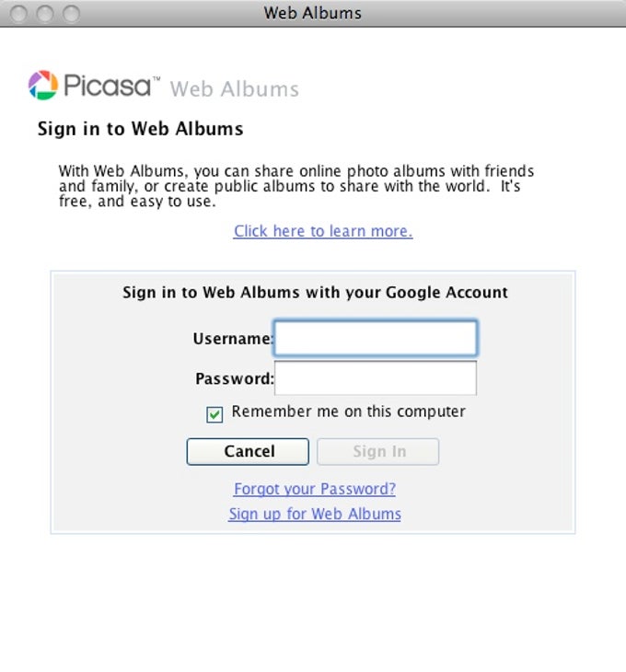Screen dimensions: 626x672
Task: Click the Web Albums window title text
Action: tap(313, 13)
